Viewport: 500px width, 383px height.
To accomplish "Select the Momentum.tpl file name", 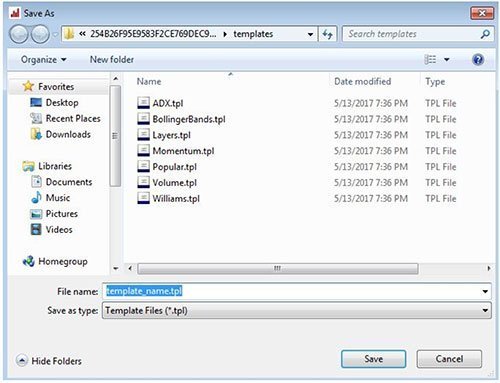I will pyautogui.click(x=183, y=151).
